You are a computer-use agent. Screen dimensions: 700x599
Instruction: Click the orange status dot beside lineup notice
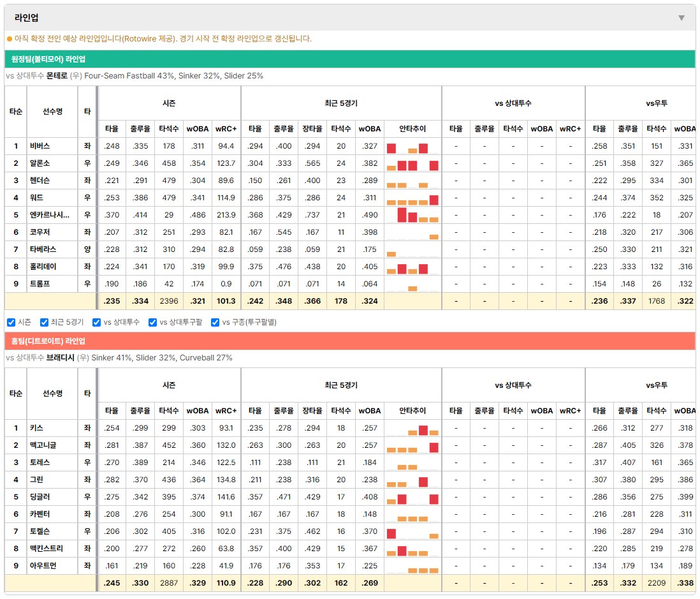pyautogui.click(x=10, y=39)
